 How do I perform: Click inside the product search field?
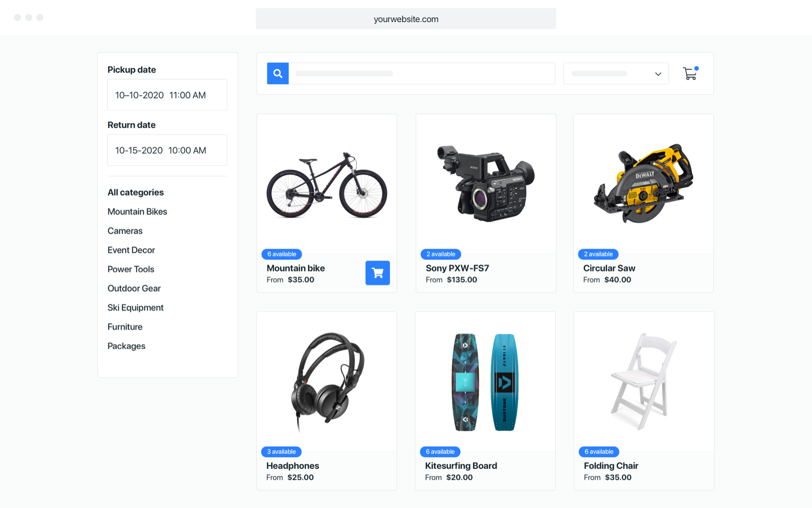click(x=422, y=74)
